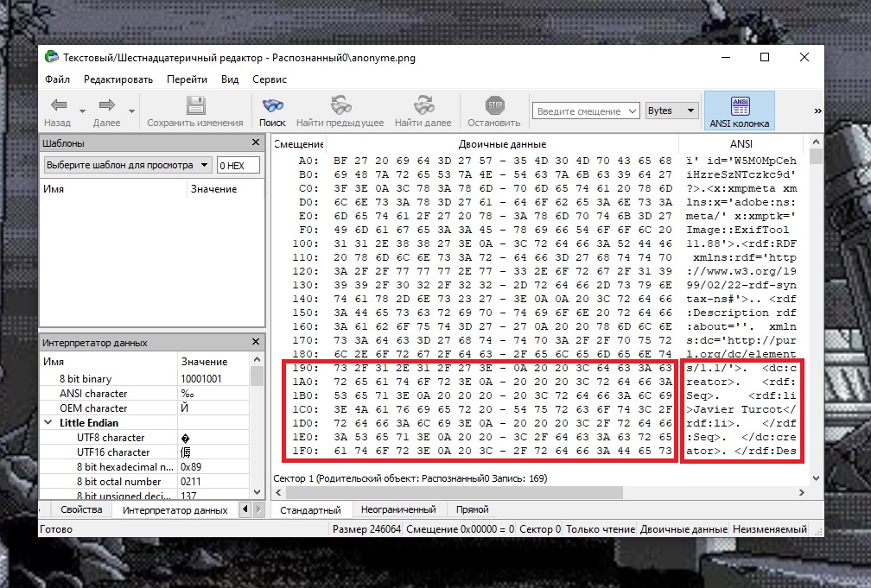Click Интерпретатор данных list scroll up arrow

click(257, 360)
